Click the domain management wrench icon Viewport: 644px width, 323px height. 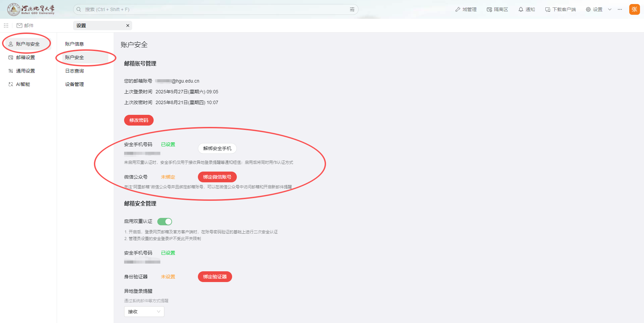[x=458, y=9]
